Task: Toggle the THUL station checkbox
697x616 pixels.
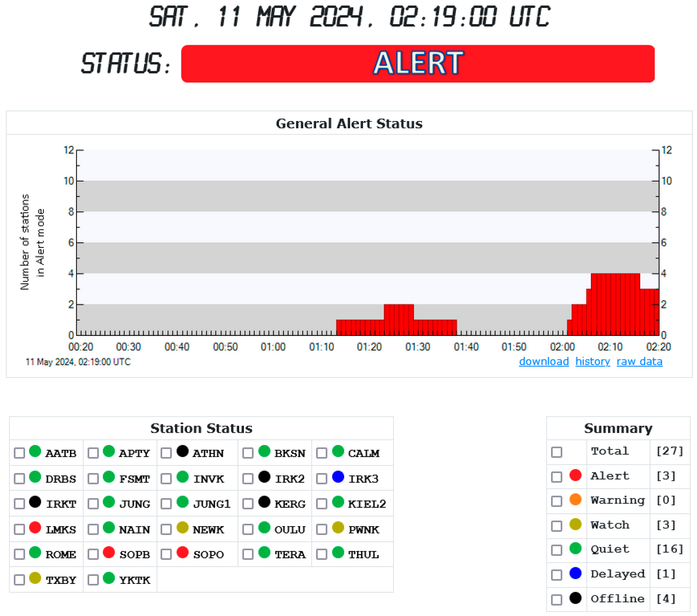Action: (322, 554)
